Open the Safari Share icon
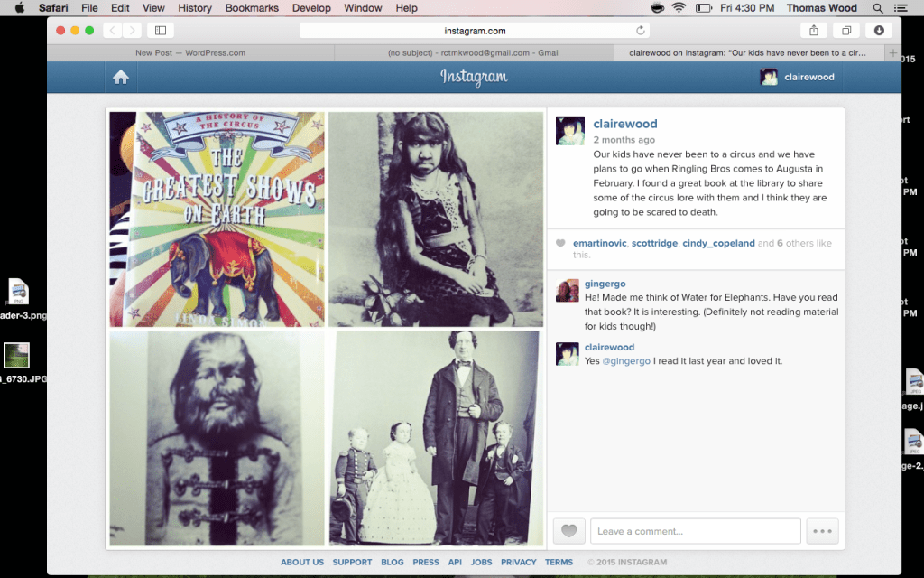This screenshot has width=924, height=578. pyautogui.click(x=813, y=29)
